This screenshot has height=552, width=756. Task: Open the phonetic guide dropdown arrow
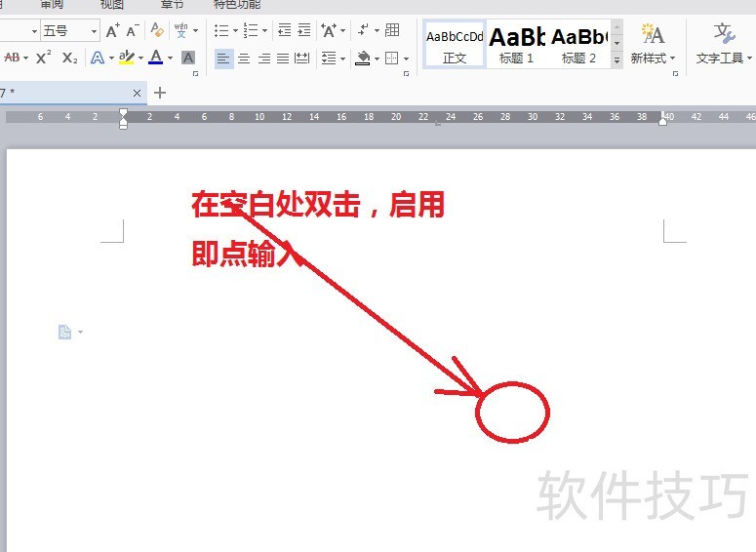[x=196, y=31]
